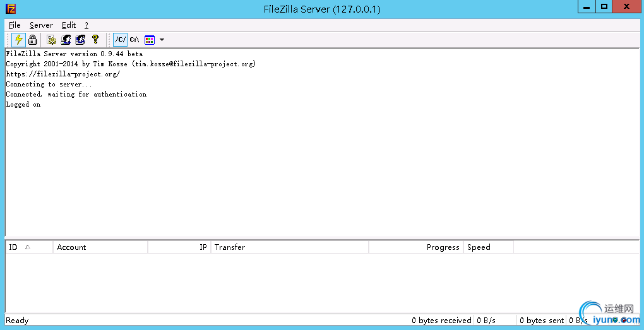The height and width of the screenshot is (330, 644).
Task: Sort by the Speed column header
Action: coord(488,247)
